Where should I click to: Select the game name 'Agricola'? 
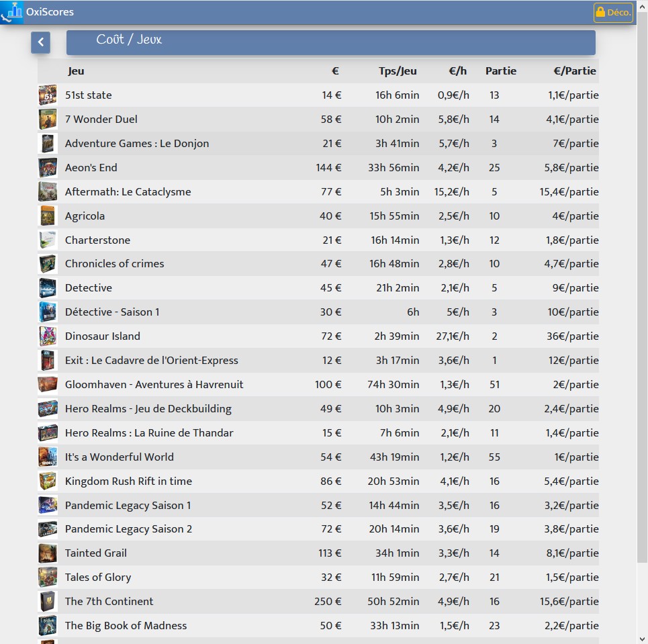85,216
